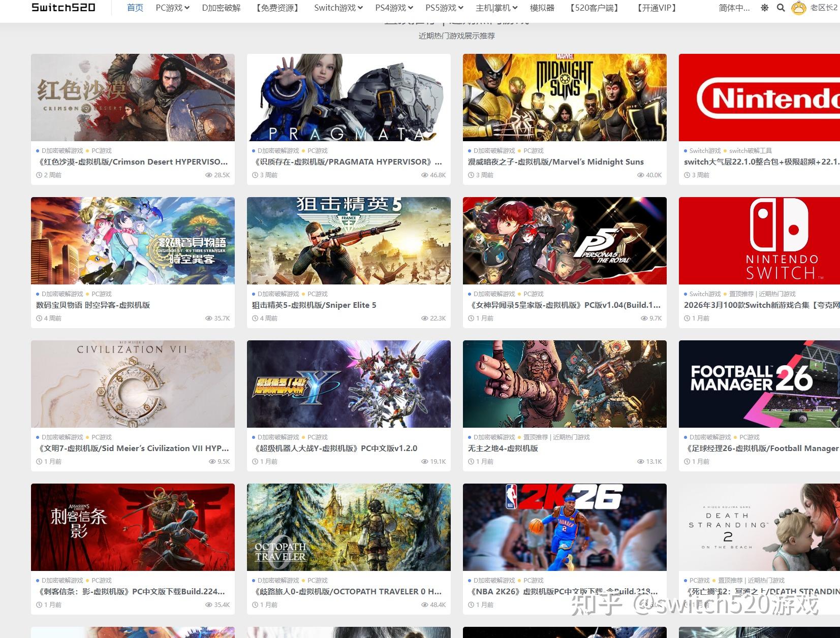The height and width of the screenshot is (638, 840).
Task: Click the user avatar icon
Action: click(799, 8)
